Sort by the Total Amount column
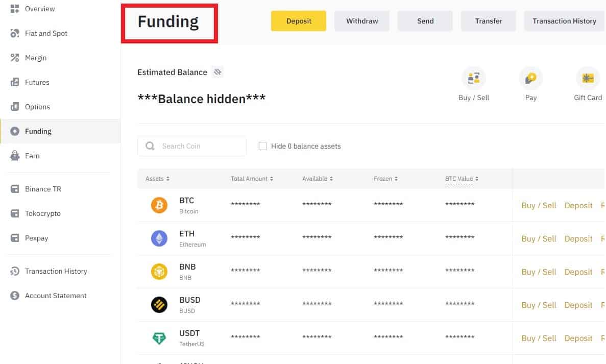Viewport: 606px width, 364px height. pos(252,179)
